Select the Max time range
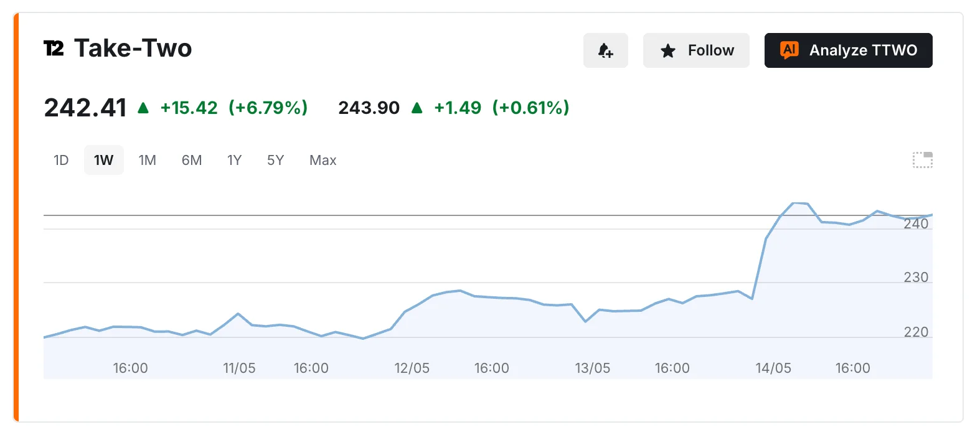This screenshot has width=980, height=432. [323, 160]
